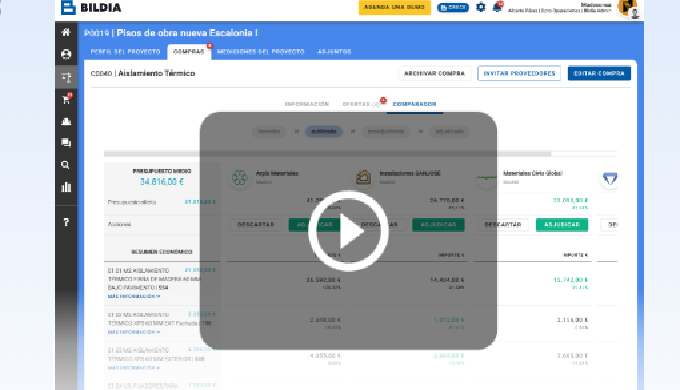The width and height of the screenshot is (680, 390).
Task: Open the settings gear icon in header
Action: click(x=481, y=7)
